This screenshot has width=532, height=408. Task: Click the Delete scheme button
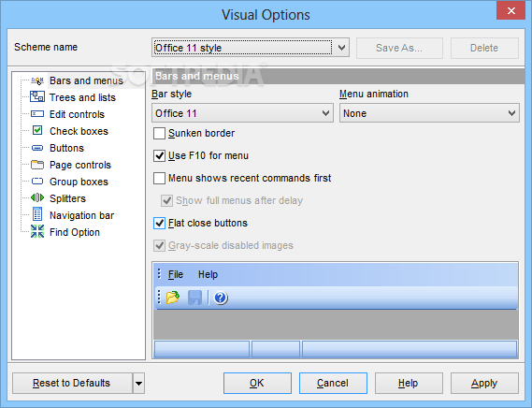[x=484, y=48]
